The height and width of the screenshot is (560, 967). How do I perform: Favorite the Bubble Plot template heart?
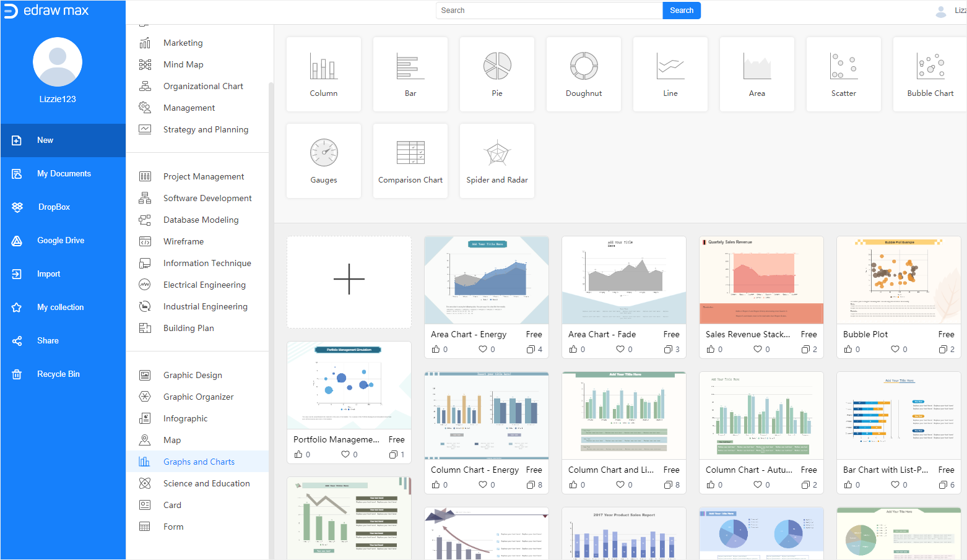coord(895,350)
